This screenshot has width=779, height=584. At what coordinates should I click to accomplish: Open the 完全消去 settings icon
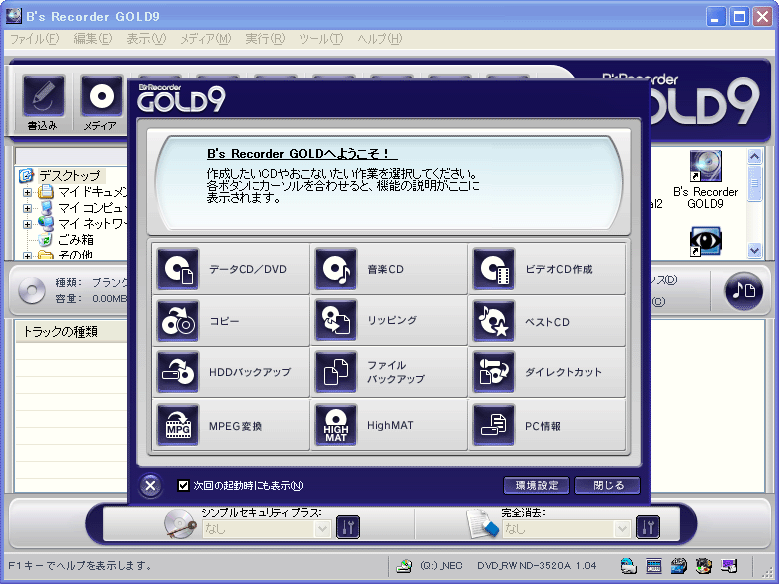click(x=648, y=527)
